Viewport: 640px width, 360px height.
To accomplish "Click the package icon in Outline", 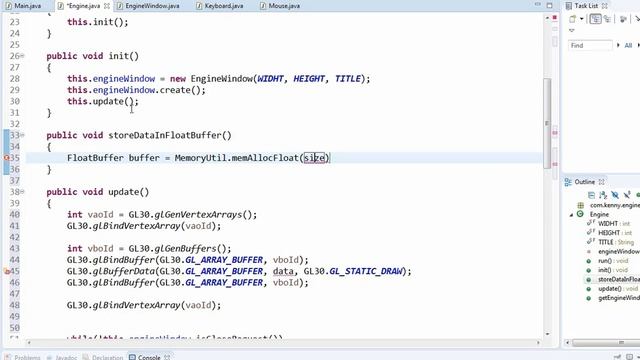I will (581, 205).
